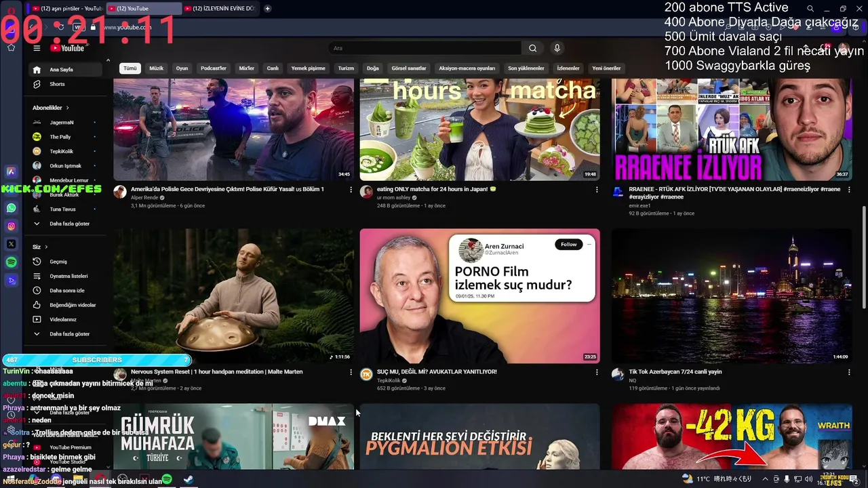The width and height of the screenshot is (868, 488).
Task: Select the Doğa filter chip
Action: click(373, 68)
